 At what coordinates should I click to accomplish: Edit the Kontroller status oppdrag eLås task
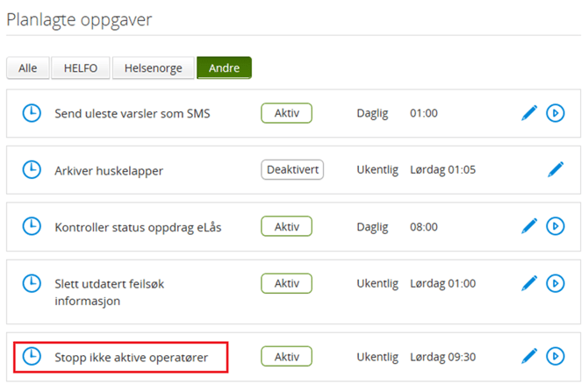pos(529,226)
